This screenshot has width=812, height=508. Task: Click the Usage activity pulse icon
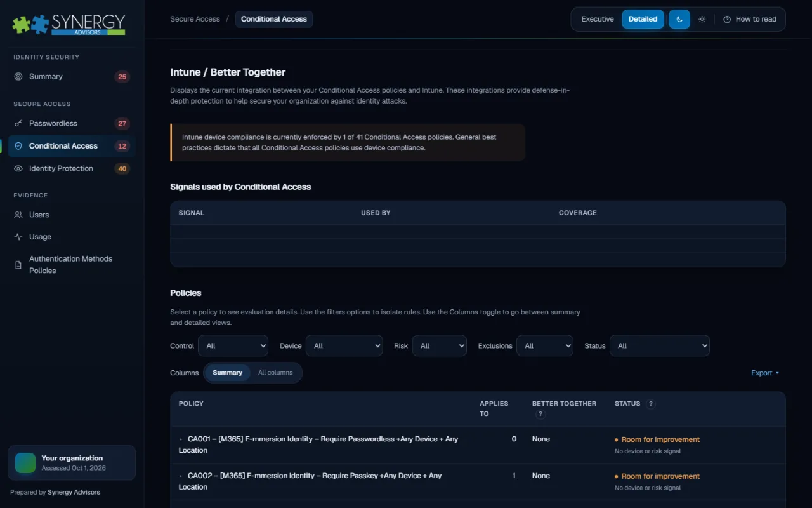18,237
